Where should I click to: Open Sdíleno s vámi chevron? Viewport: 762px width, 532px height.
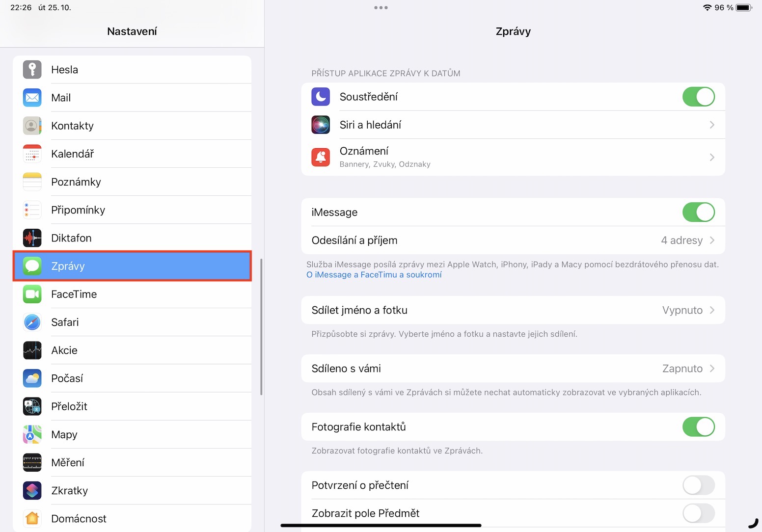pos(712,369)
